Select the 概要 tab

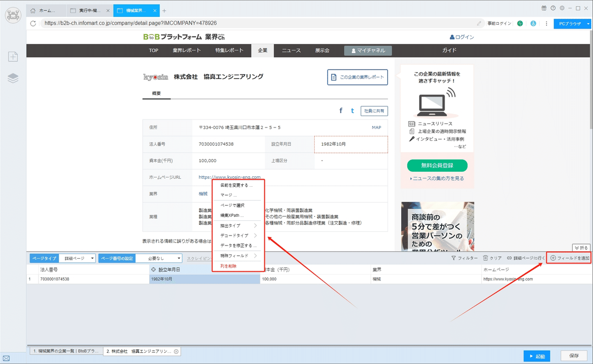click(156, 93)
